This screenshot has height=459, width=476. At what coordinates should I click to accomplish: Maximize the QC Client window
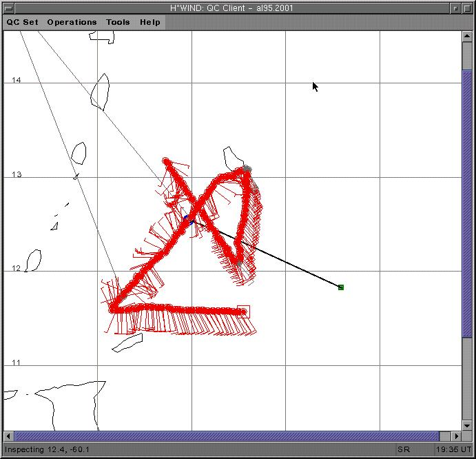click(468, 8)
